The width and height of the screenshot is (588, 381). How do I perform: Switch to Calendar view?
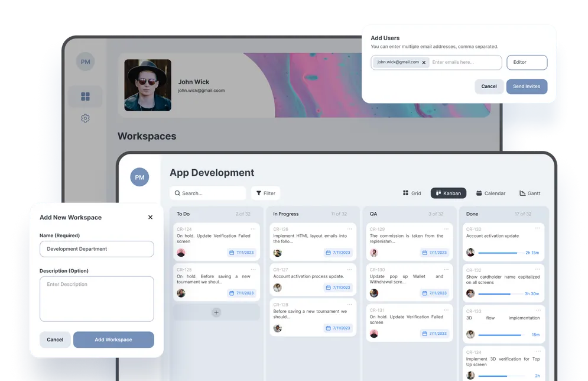490,193
